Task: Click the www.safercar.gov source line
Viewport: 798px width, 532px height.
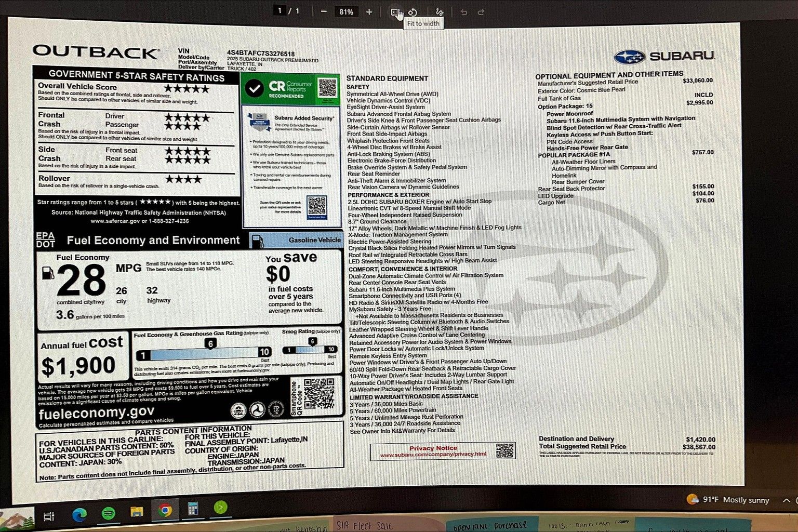Action: click(140, 221)
